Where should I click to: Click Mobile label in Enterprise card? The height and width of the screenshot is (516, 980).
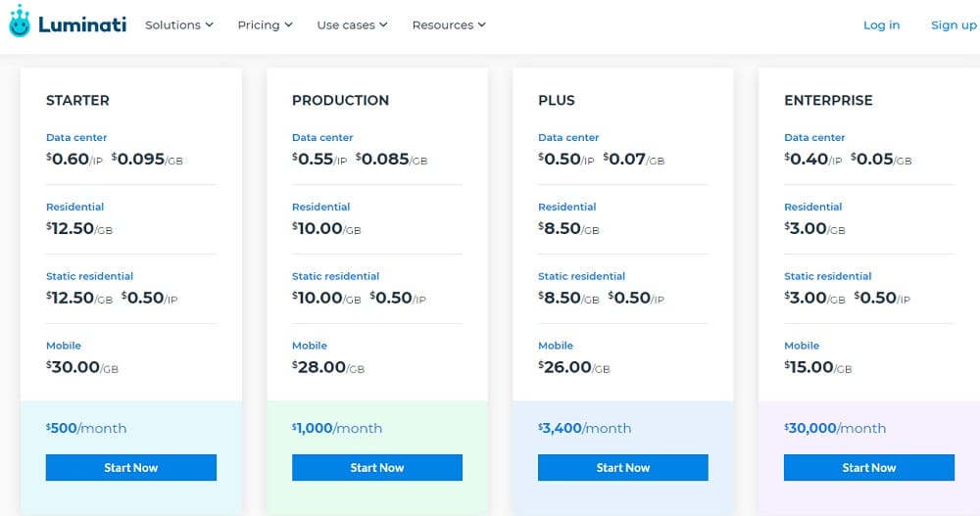pos(802,346)
